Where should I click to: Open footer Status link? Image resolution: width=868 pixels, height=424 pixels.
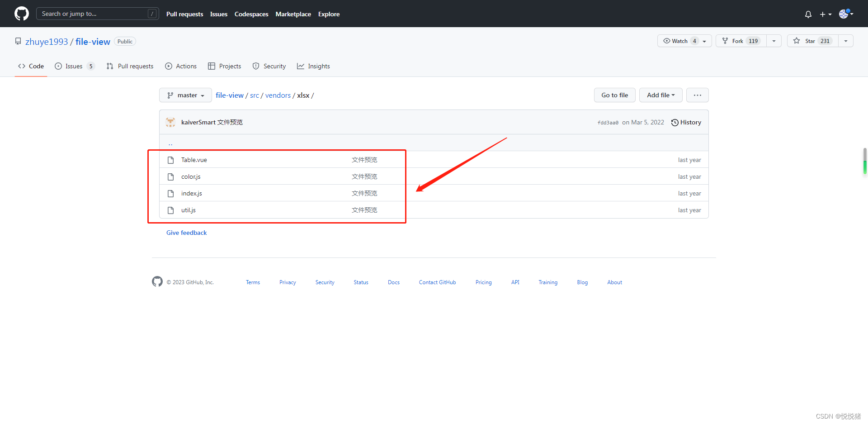[x=361, y=282]
